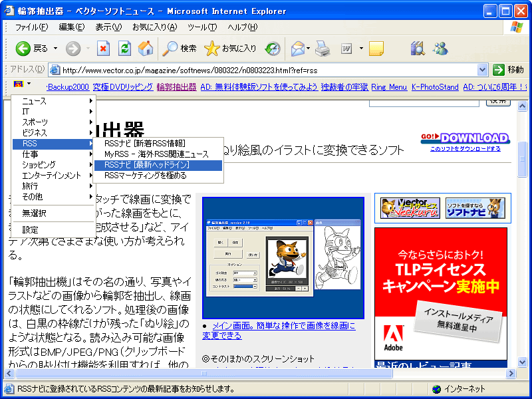Click the Mail envelope icon
Viewport: 532px width, 399px height.
pyautogui.click(x=298, y=49)
